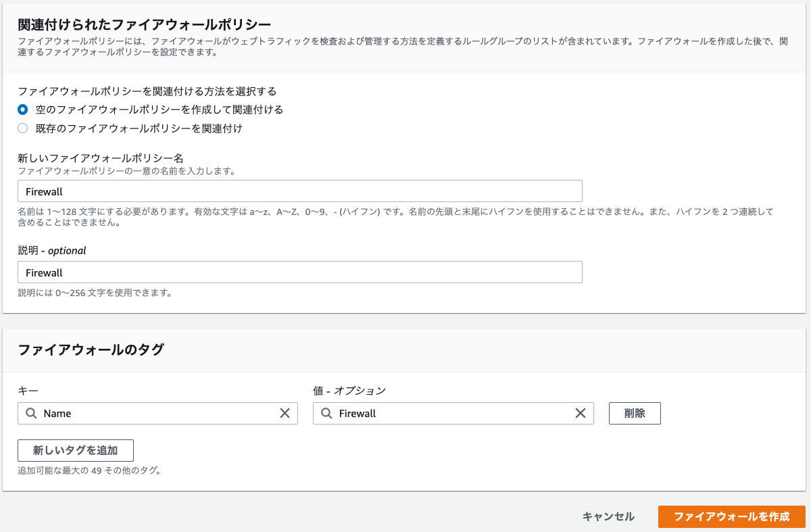Add a tag via 新しいタグを追加
This screenshot has width=811, height=532.
pyautogui.click(x=76, y=450)
